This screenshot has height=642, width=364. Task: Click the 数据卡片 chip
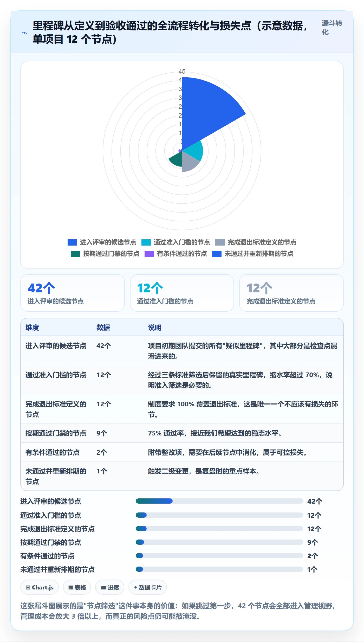click(x=148, y=587)
